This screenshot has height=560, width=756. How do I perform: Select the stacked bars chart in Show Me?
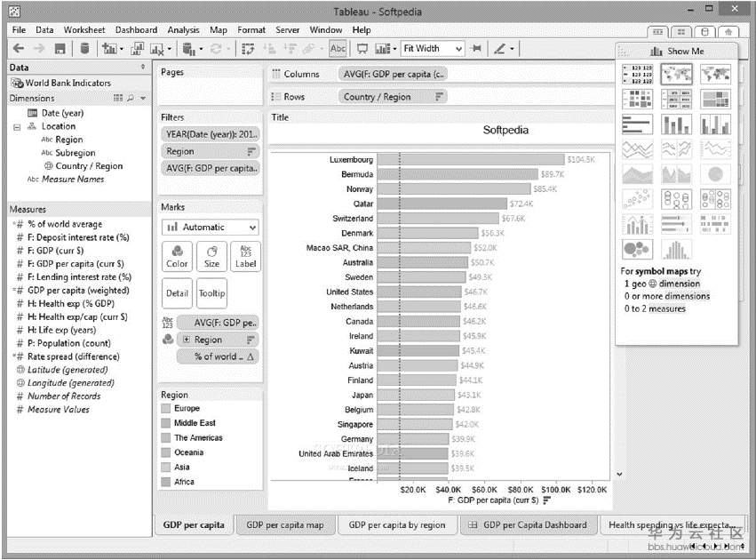coord(676,124)
